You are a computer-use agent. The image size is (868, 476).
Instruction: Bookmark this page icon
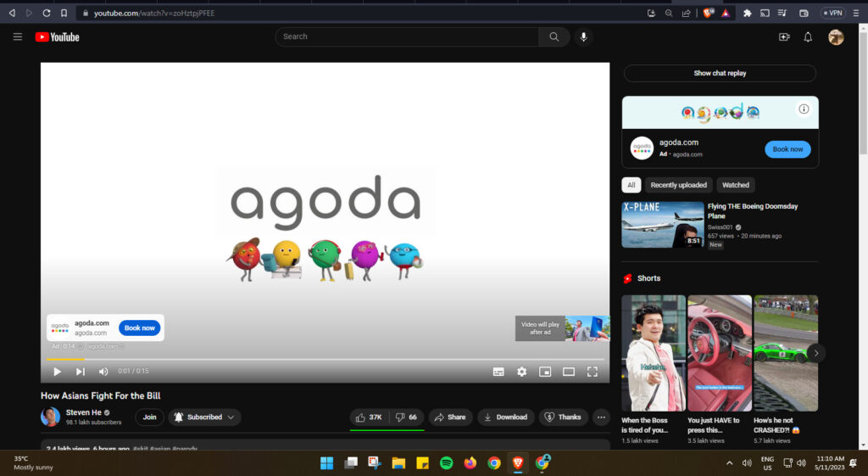[64, 13]
